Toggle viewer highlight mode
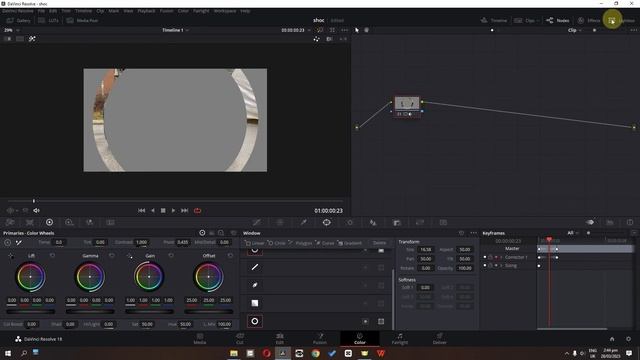 point(32,39)
